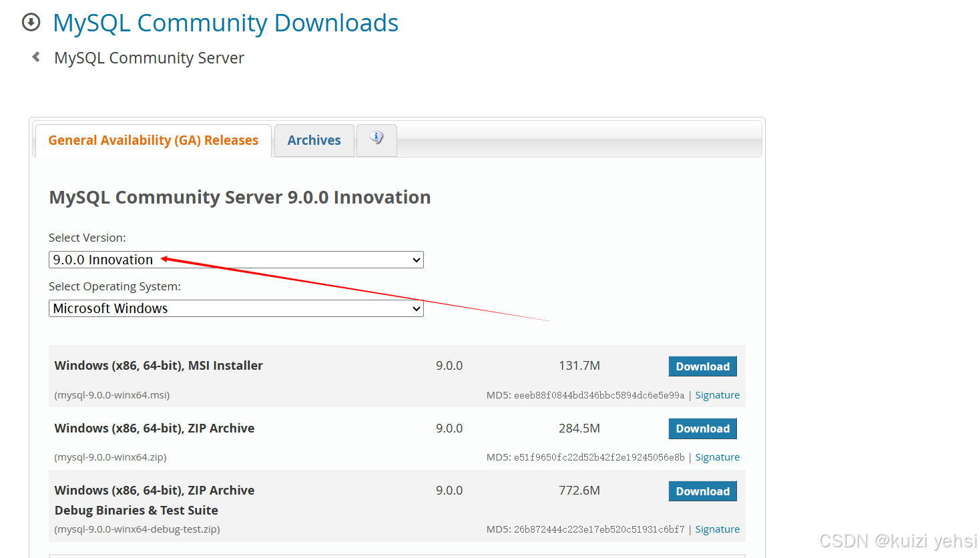Screen dimensions: 980x558
Task: Click the MD5 hash beginning 26b872444c22
Action: (x=599, y=529)
